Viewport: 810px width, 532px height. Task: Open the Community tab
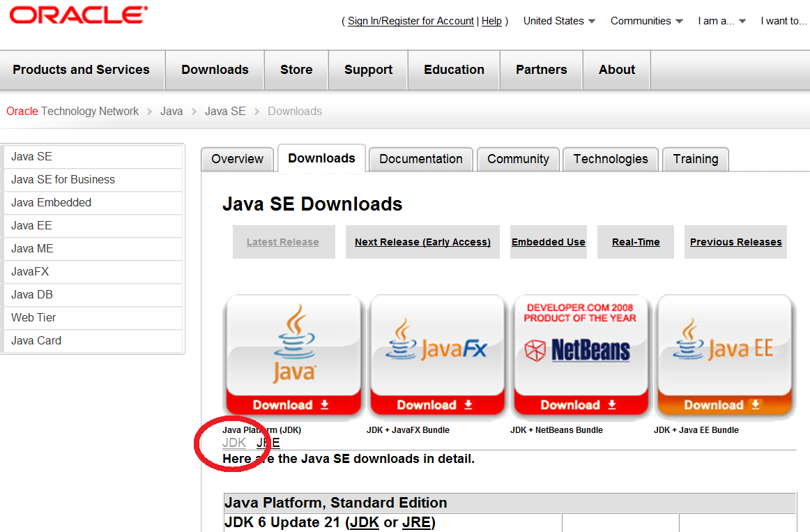pos(518,159)
